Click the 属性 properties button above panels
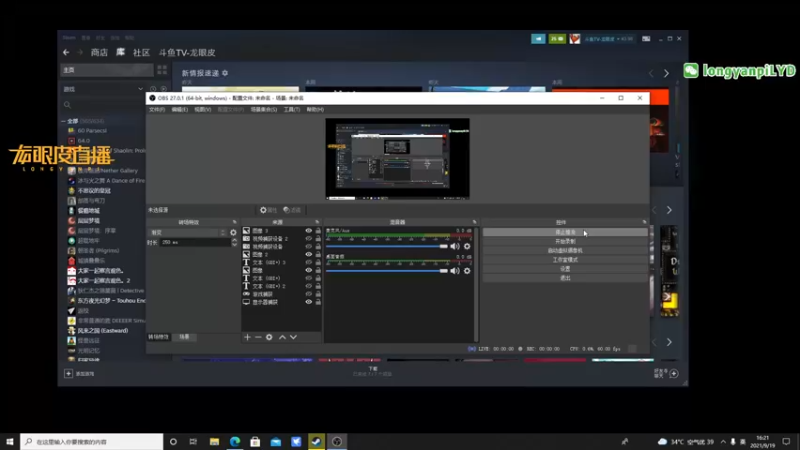This screenshot has height=450, width=800. 268,210
